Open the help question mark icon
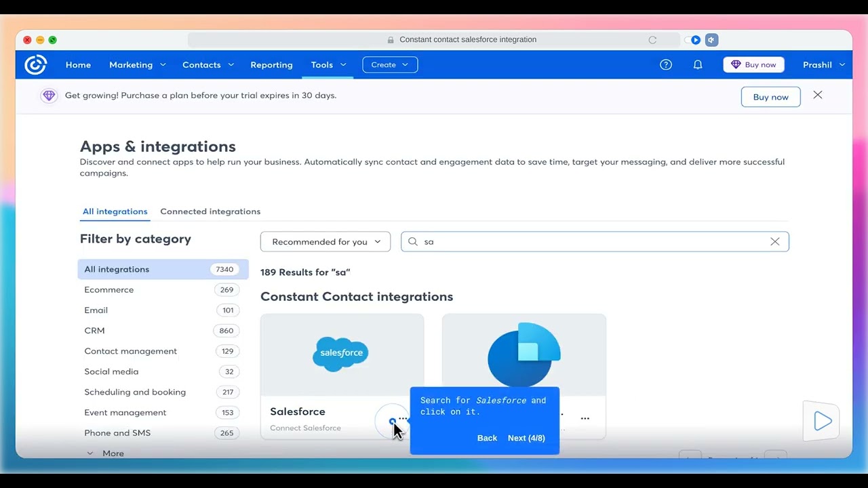868x488 pixels. pyautogui.click(x=666, y=65)
